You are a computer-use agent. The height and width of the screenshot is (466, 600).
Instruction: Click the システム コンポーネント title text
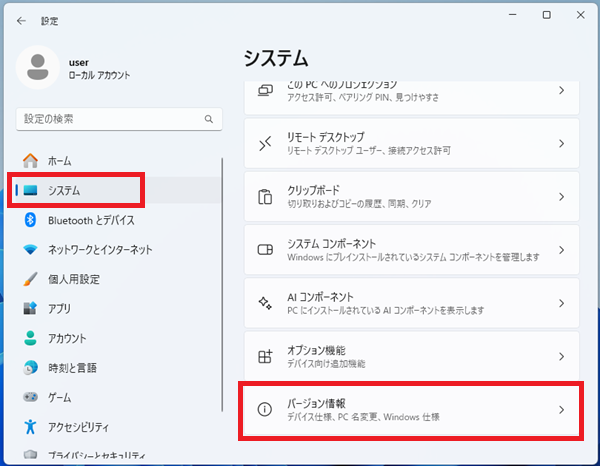click(x=331, y=243)
